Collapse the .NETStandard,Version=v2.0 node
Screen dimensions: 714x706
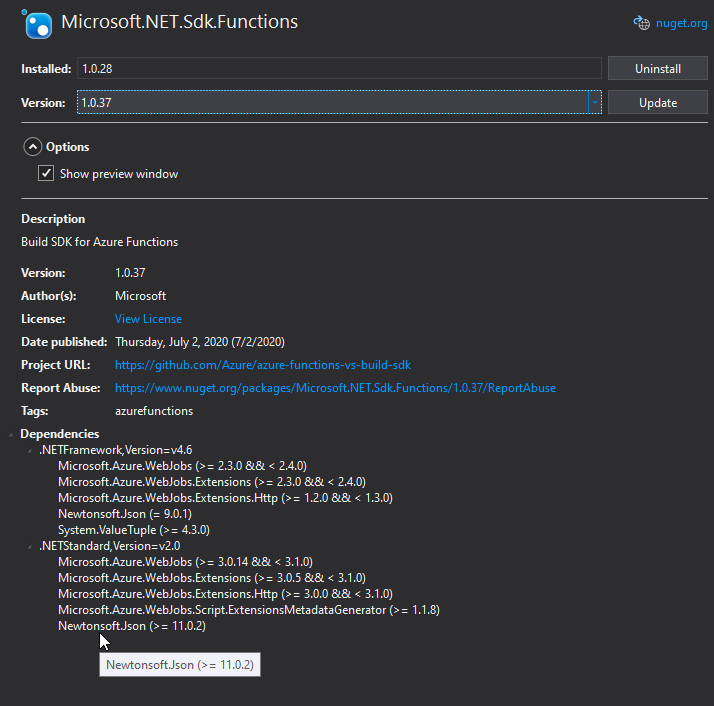pos(30,547)
